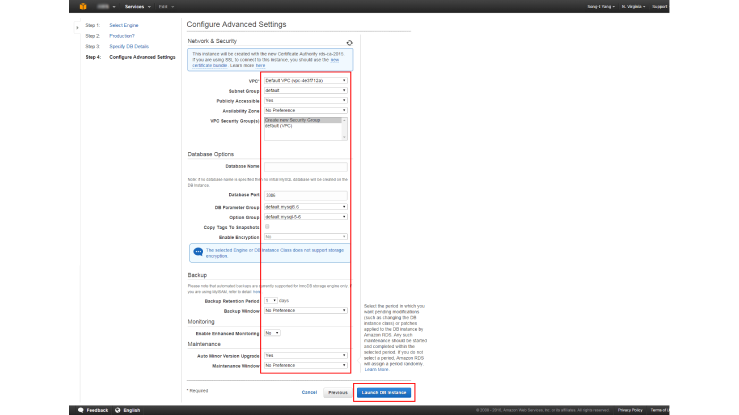The image size is (739, 415).
Task: Open the VPC dropdown
Action: pyautogui.click(x=305, y=80)
